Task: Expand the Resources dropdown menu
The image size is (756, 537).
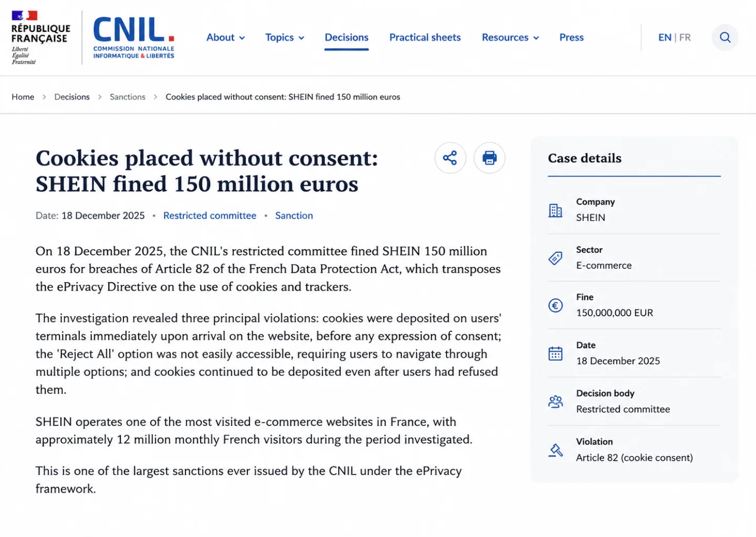Action: (510, 37)
